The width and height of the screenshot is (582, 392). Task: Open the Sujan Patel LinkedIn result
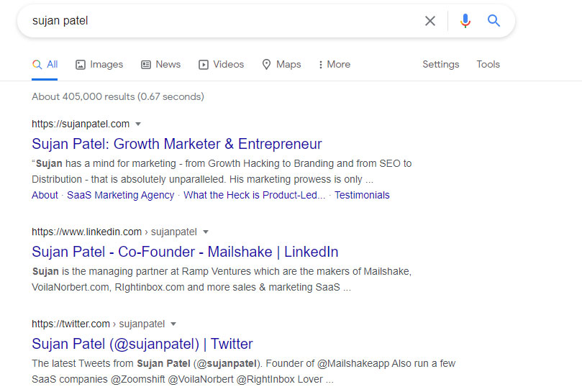[x=185, y=252]
